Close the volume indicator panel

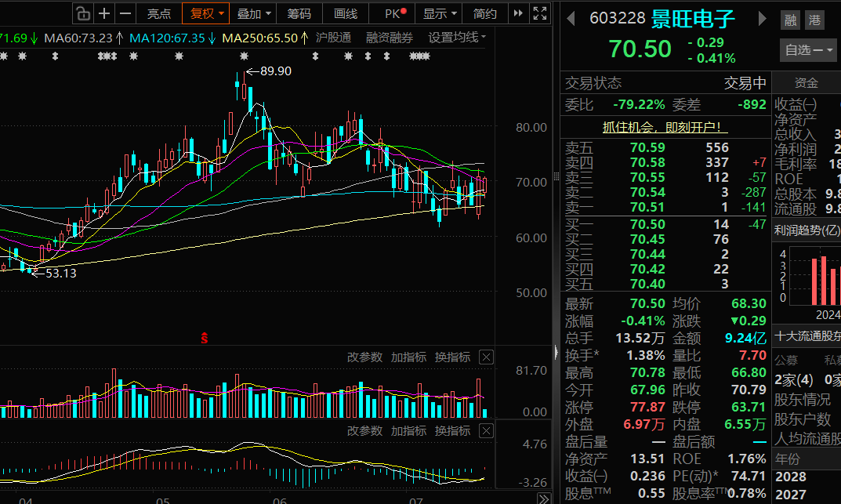click(x=486, y=357)
